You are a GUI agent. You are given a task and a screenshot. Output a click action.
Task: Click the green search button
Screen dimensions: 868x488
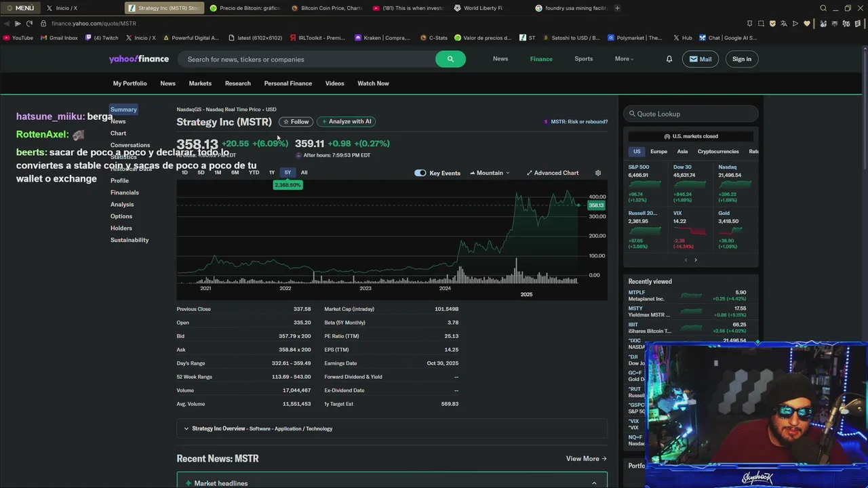pyautogui.click(x=450, y=59)
